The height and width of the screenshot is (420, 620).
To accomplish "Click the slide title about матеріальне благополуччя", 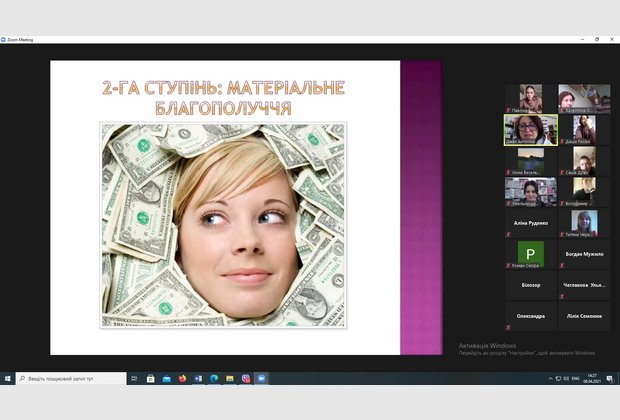I will 223,97.
